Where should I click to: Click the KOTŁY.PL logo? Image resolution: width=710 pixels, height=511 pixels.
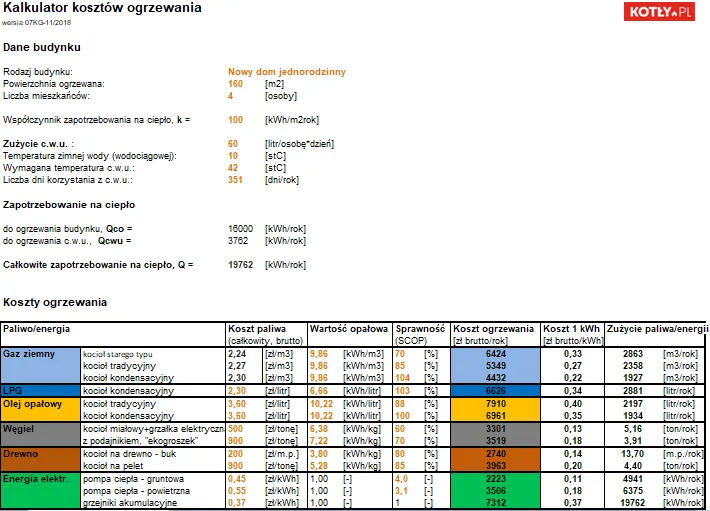pyautogui.click(x=659, y=11)
